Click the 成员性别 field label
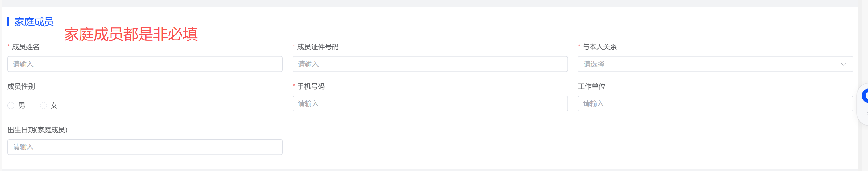 21,86
